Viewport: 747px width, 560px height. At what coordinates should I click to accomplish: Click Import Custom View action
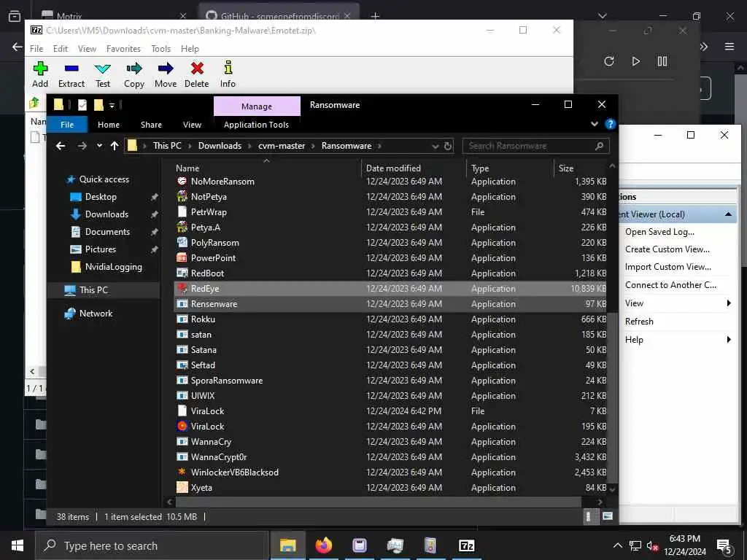pos(668,267)
